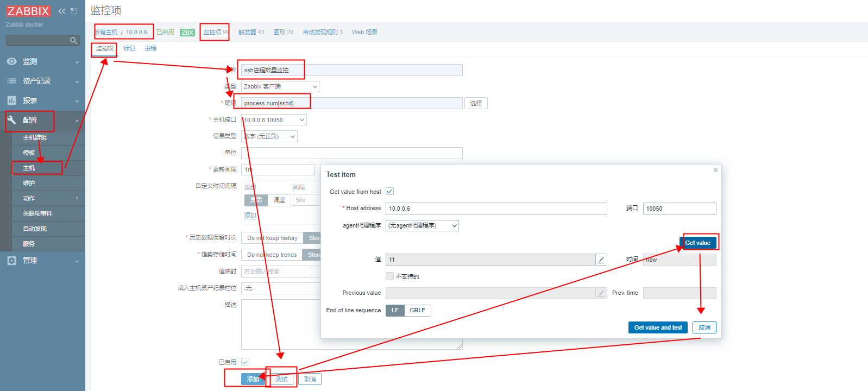Viewport: 868px width, 391px height.
Task: Expand the 资产记录 sidebar menu
Action: click(42, 81)
